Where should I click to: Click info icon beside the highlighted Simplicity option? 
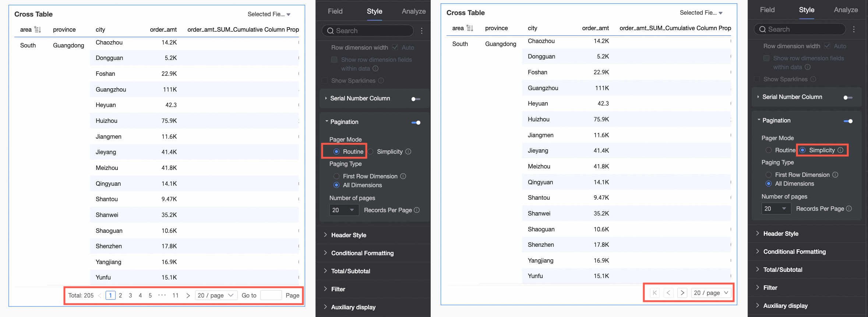tap(840, 150)
